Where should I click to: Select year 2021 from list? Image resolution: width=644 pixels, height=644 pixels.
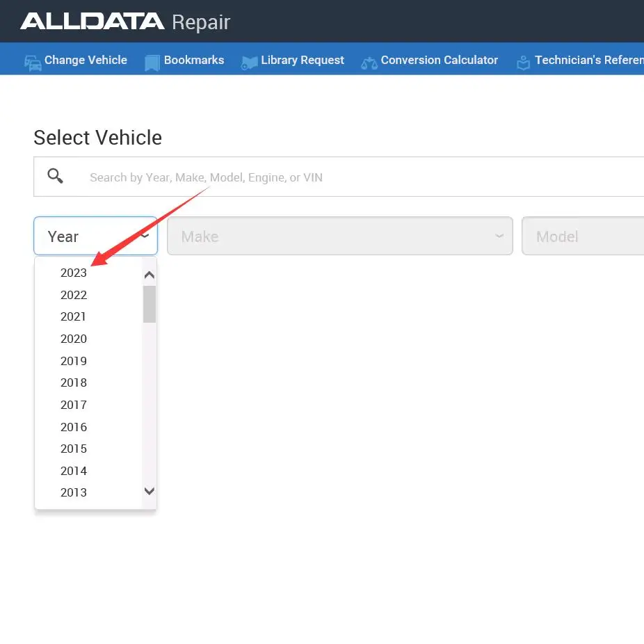point(74,316)
